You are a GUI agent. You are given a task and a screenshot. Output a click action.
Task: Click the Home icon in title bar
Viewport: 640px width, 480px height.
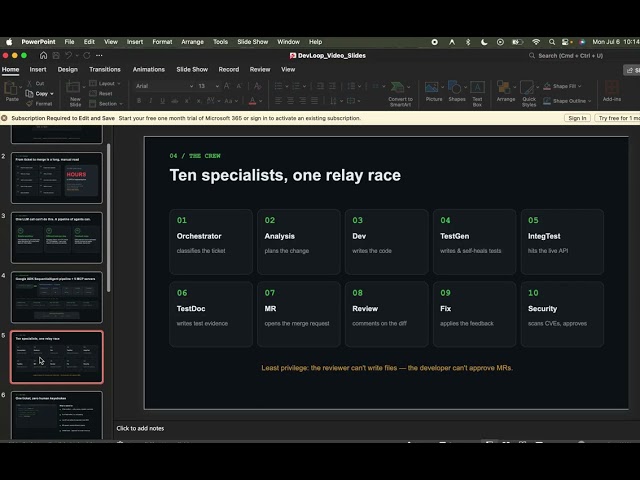[x=43, y=56]
